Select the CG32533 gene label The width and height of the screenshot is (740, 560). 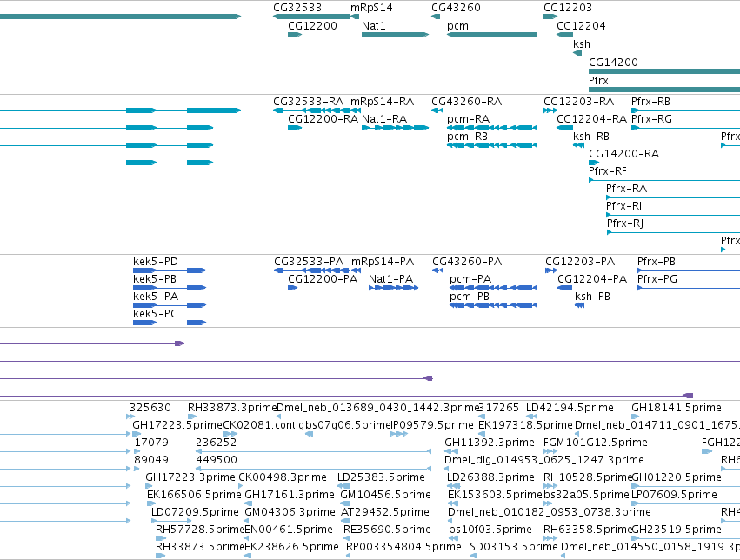(x=297, y=8)
